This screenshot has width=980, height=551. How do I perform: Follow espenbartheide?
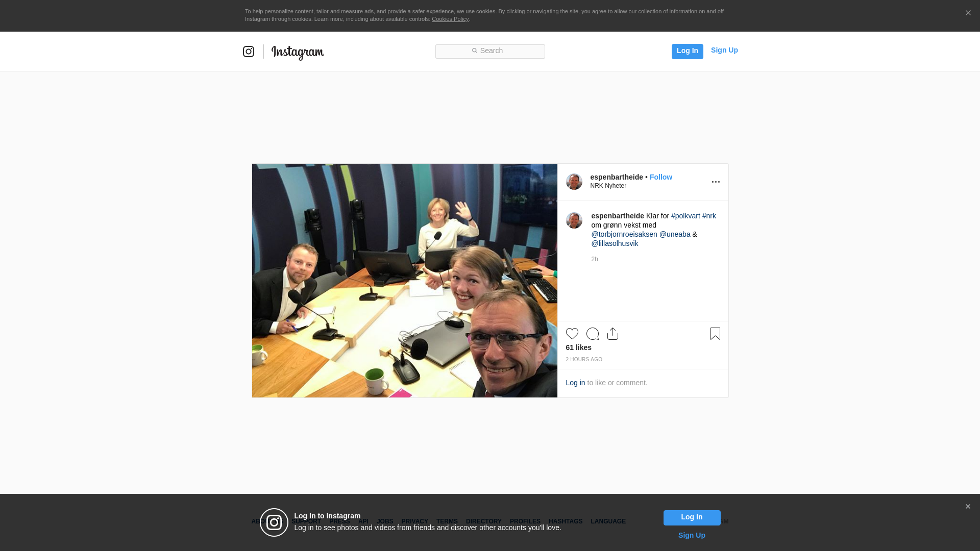click(x=661, y=177)
